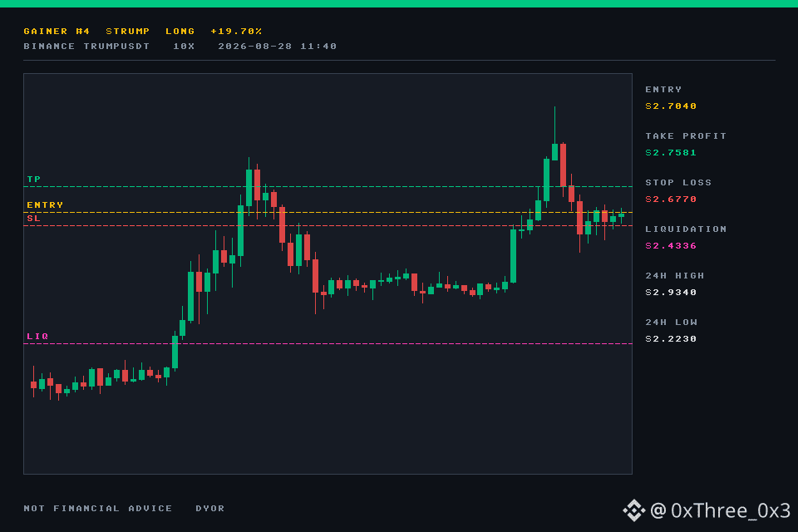Select the entry price '$2.7040'
This screenshot has width=798, height=532.
[671, 106]
